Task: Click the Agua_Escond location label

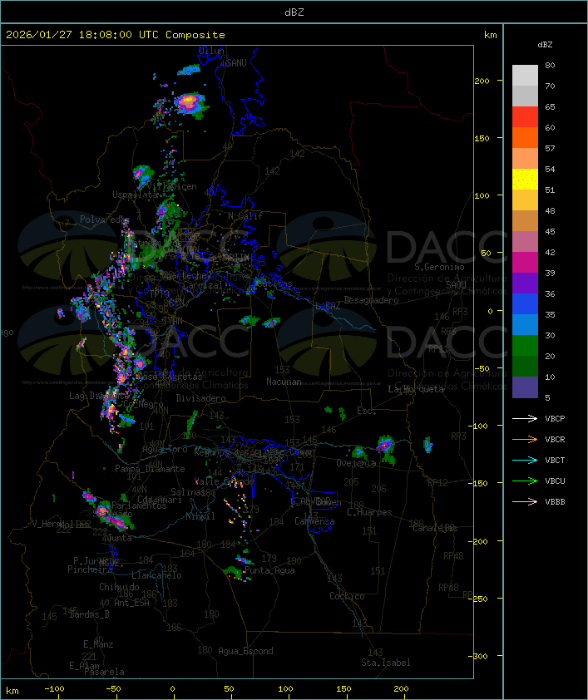Action: [x=245, y=651]
